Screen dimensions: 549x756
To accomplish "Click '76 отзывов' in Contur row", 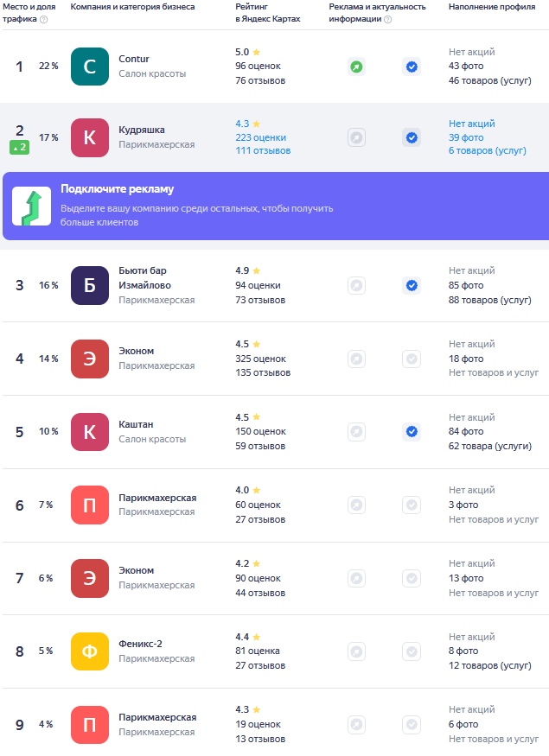I will click(260, 80).
